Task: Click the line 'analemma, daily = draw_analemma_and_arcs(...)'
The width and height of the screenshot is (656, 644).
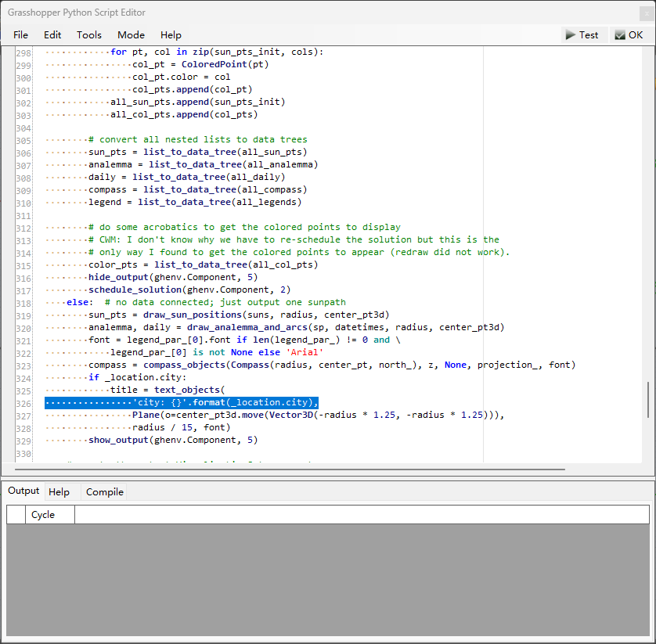Action: 297,328
